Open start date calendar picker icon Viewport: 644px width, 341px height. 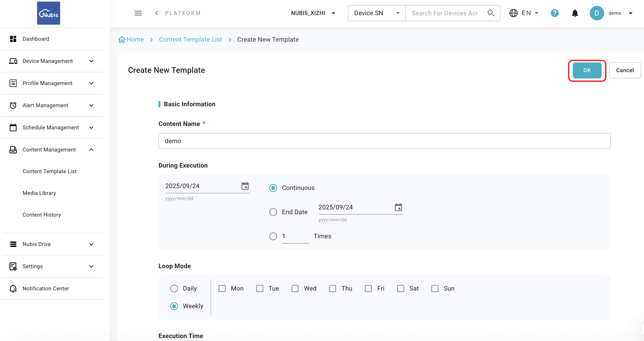[x=245, y=186]
